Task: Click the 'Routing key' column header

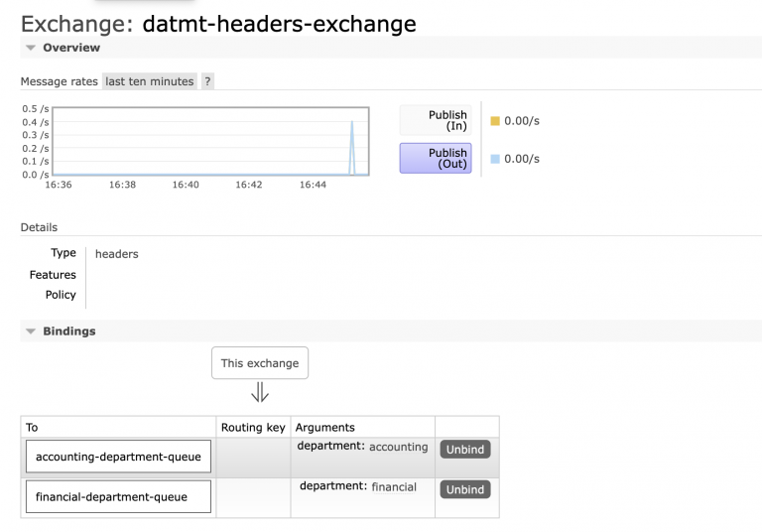Action: 253,428
